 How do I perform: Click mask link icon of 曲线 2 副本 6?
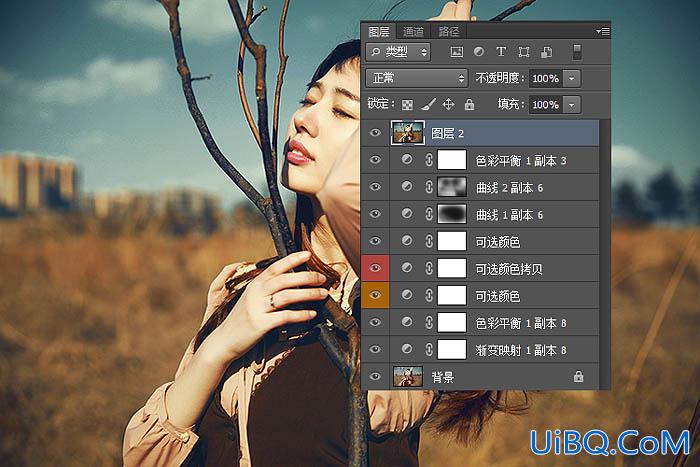429,187
